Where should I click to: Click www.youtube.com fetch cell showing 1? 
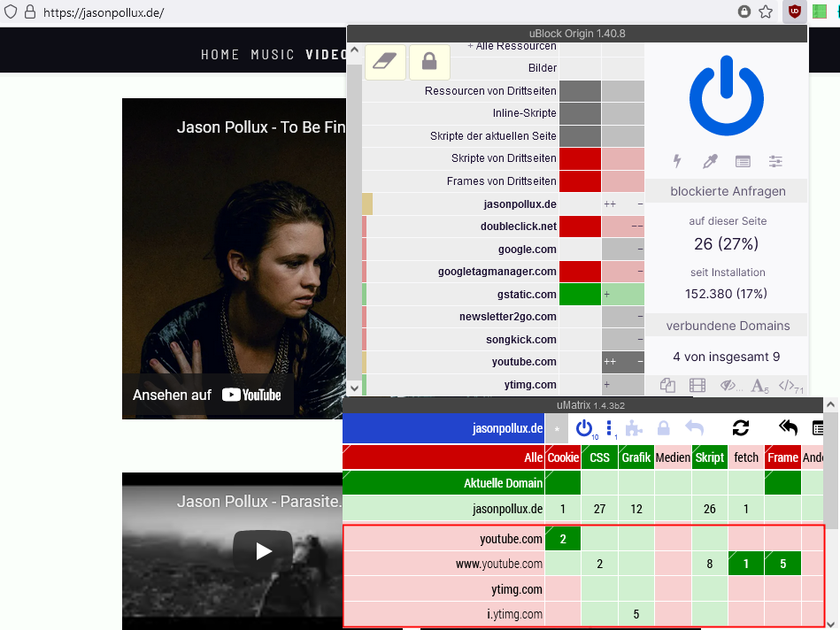coord(746,564)
